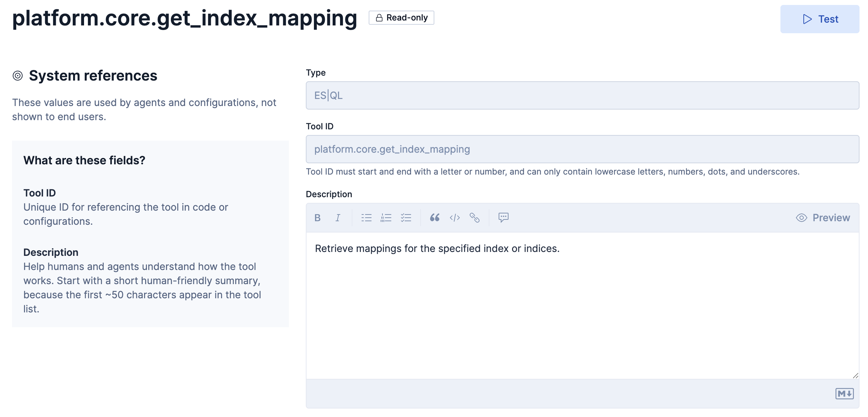Click the Read-only lock badge

[401, 18]
